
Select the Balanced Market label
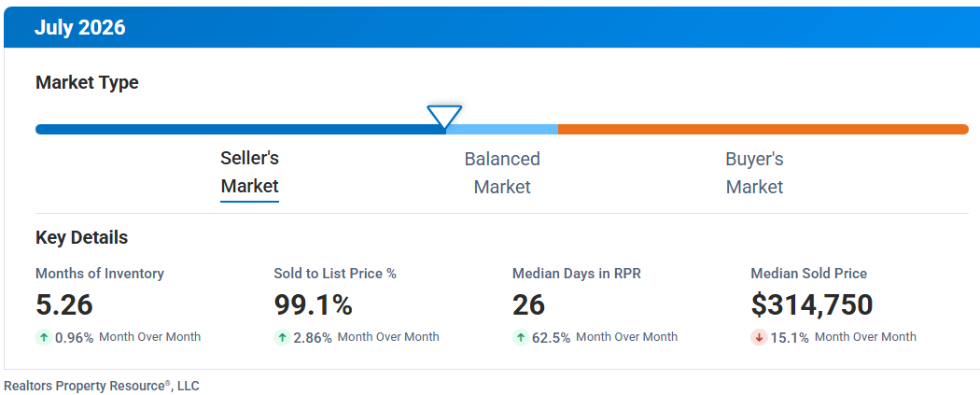(502, 173)
